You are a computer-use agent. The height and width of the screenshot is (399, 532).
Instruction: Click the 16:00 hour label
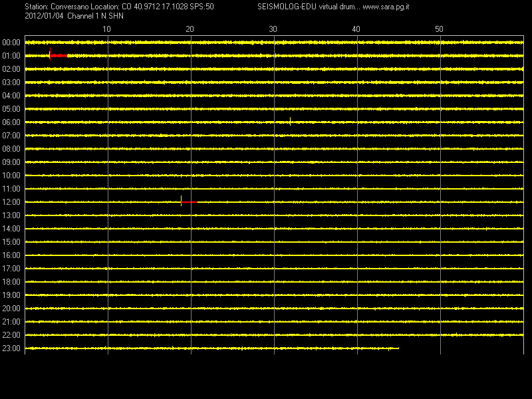coord(11,255)
